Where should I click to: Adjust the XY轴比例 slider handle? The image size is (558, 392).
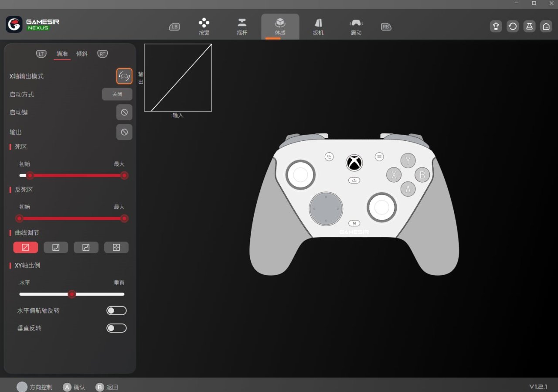coord(72,294)
